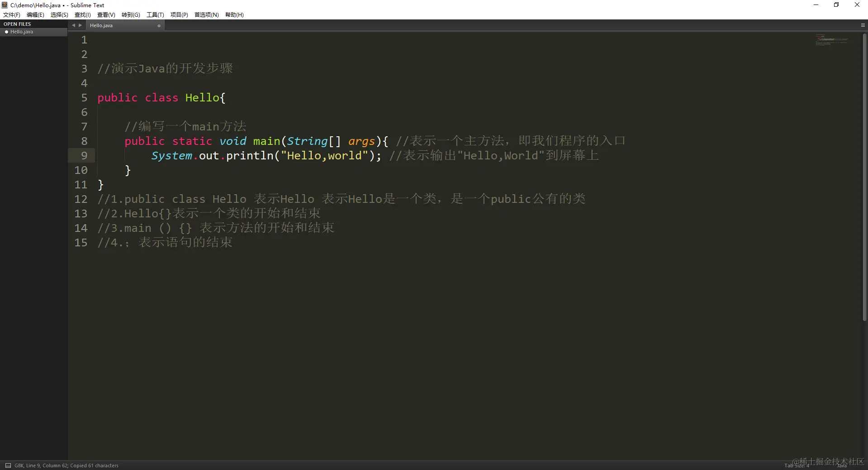Screen dimensions: 868x470
Task: Click the panel switcher icon in the status bar
Action: (7, 465)
